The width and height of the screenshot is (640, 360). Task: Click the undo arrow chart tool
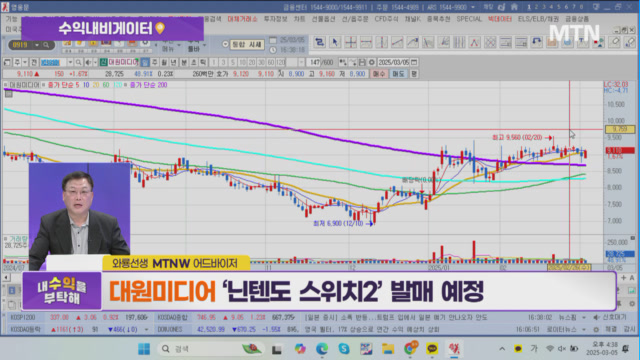tap(536, 42)
